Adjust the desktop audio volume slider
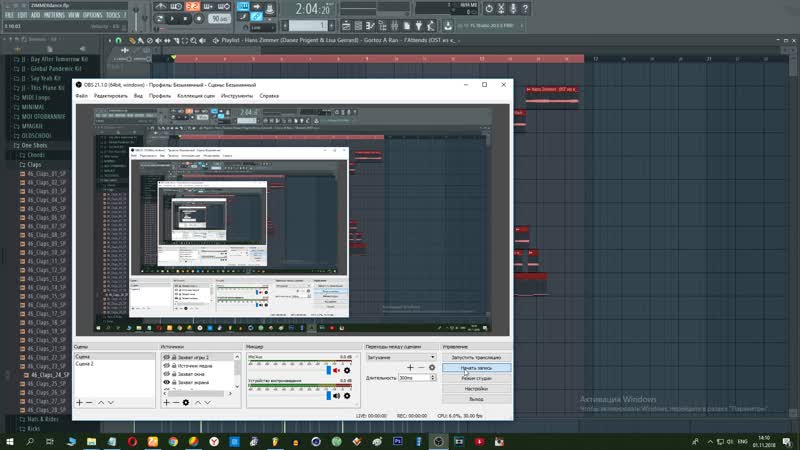This screenshot has height=450, width=800. coord(329,395)
